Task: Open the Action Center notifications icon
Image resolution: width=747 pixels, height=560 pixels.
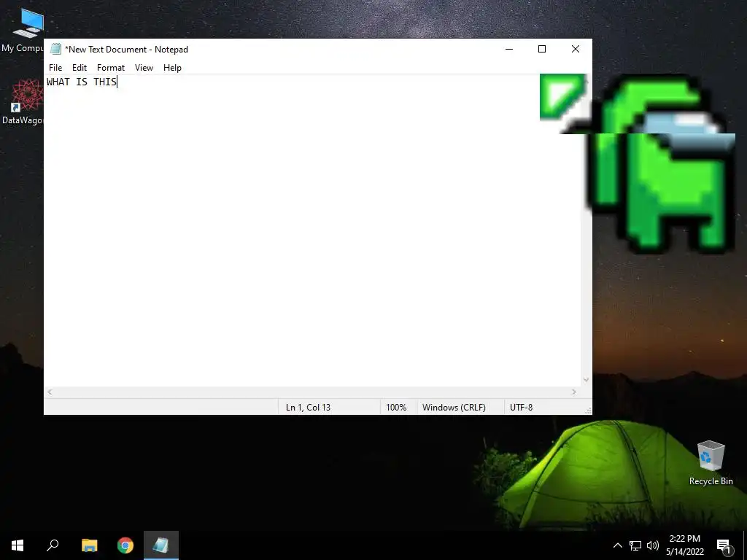Action: point(724,545)
